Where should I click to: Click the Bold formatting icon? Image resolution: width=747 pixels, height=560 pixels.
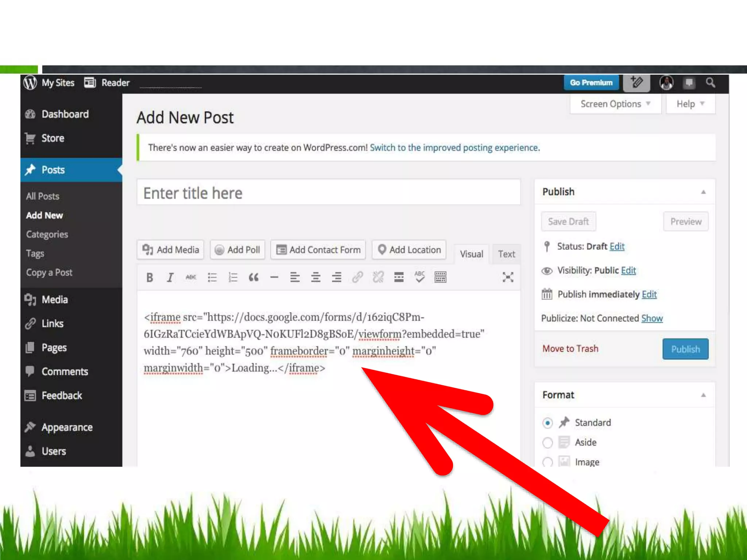click(x=150, y=277)
